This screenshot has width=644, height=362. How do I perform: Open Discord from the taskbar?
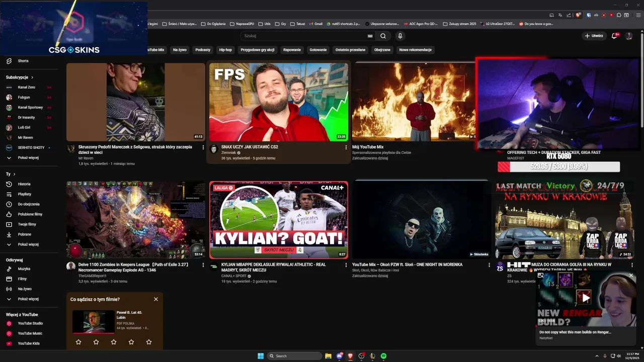340,356
